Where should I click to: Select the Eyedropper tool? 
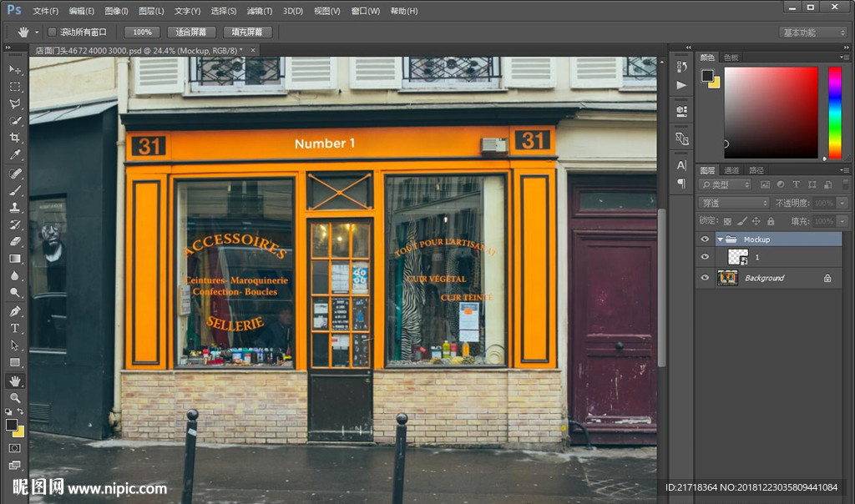pyautogui.click(x=15, y=156)
